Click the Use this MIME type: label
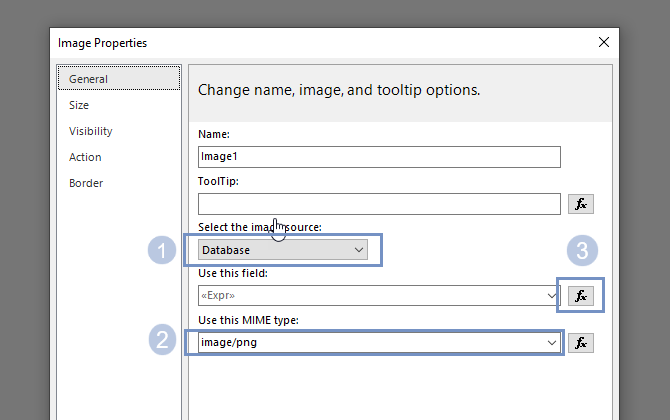Image resolution: width=670 pixels, height=420 pixels. pos(248,320)
